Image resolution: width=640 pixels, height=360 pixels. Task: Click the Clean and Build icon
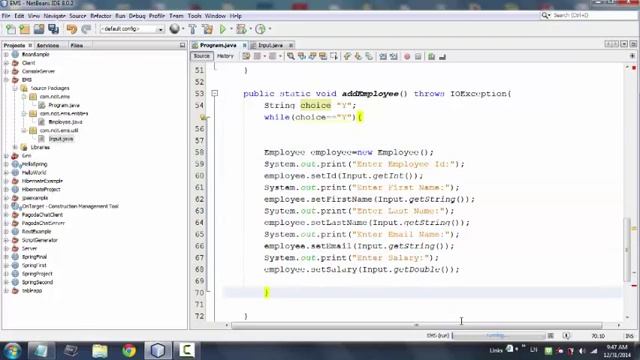pyautogui.click(x=207, y=29)
